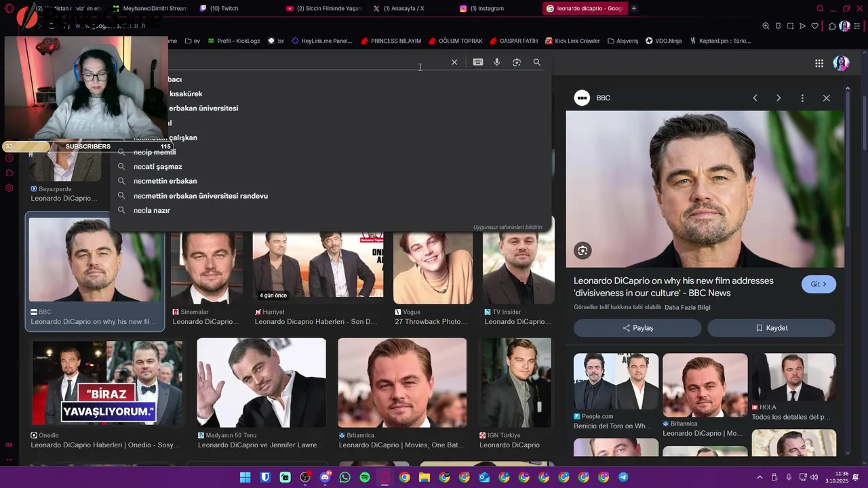Click the pin icon in browser toolbar

[x=778, y=26]
